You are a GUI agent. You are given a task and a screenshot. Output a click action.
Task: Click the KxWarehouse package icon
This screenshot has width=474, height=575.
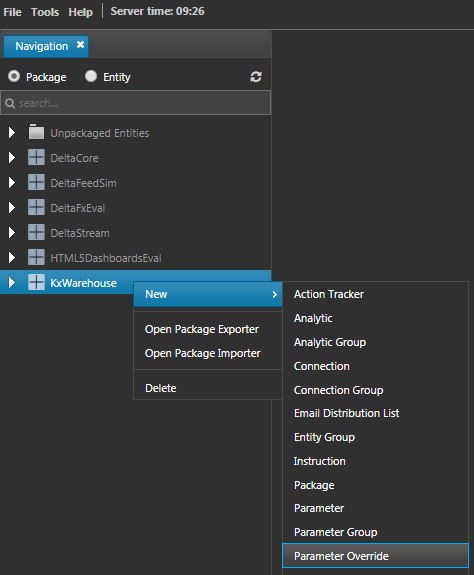click(36, 282)
